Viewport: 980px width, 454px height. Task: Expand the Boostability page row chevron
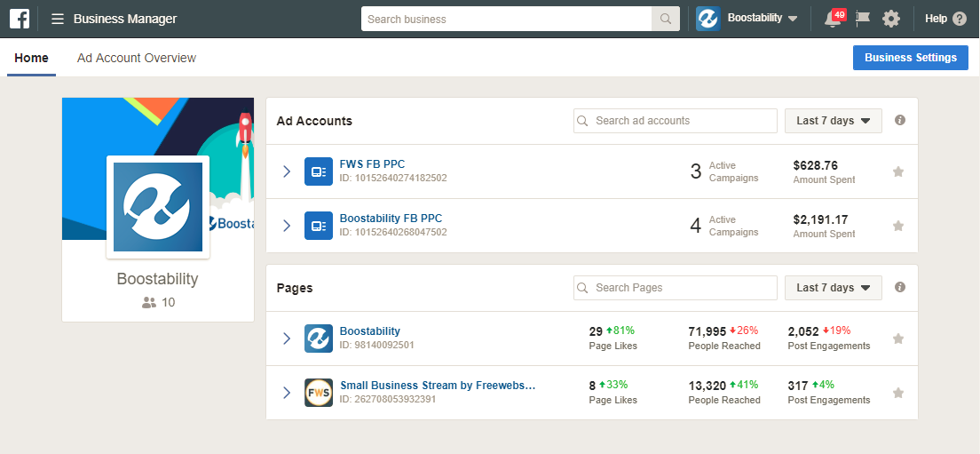coord(287,339)
